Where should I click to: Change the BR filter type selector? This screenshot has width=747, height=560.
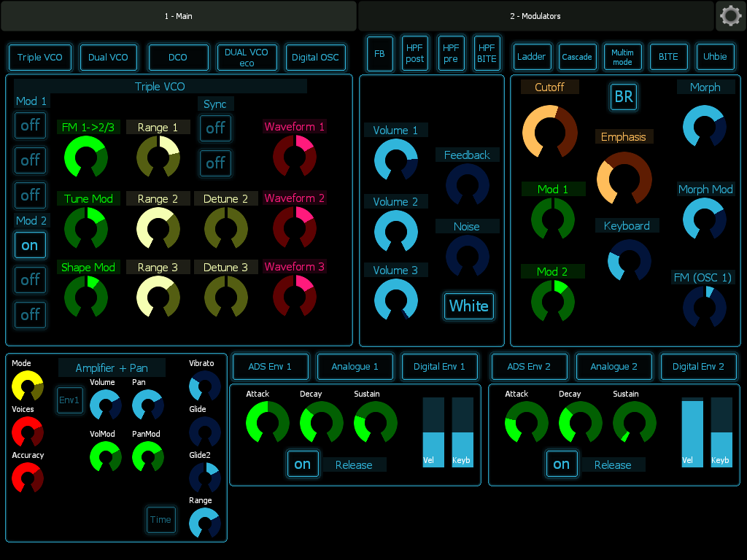[624, 97]
